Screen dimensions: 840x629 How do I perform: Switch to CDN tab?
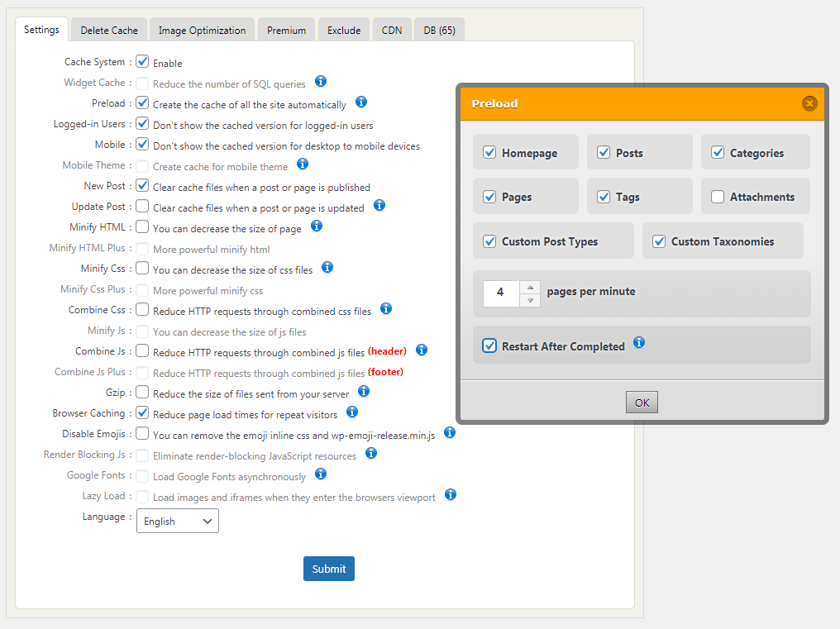tap(392, 30)
